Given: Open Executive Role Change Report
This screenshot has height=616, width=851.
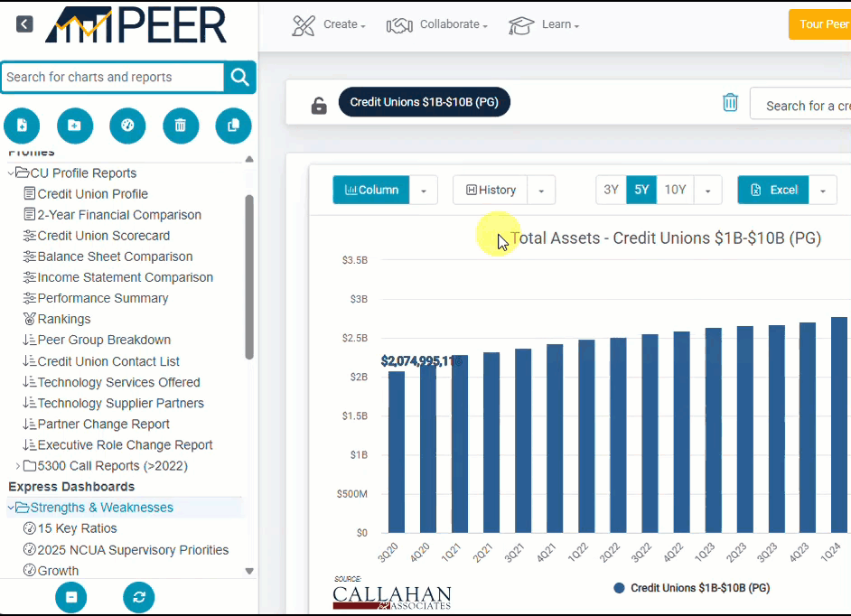Looking at the screenshot, I should [117, 445].
